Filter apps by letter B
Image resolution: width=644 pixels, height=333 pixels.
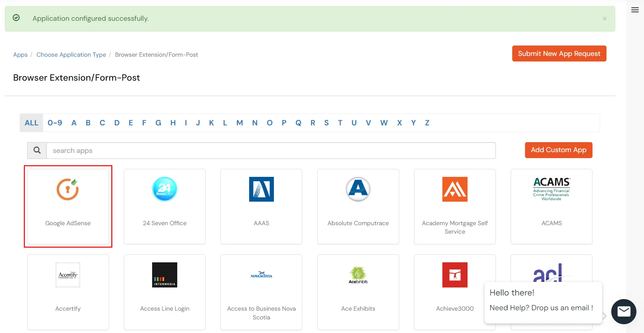pyautogui.click(x=88, y=123)
